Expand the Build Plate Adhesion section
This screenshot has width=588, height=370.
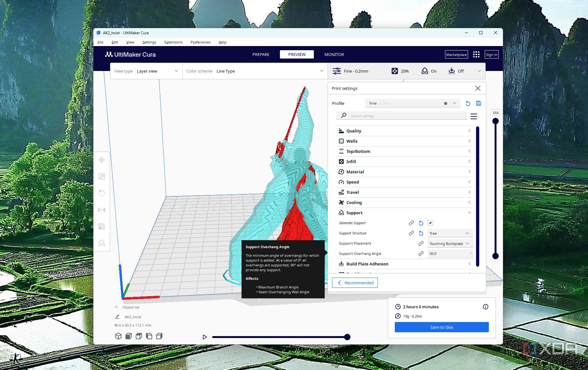(x=405, y=264)
